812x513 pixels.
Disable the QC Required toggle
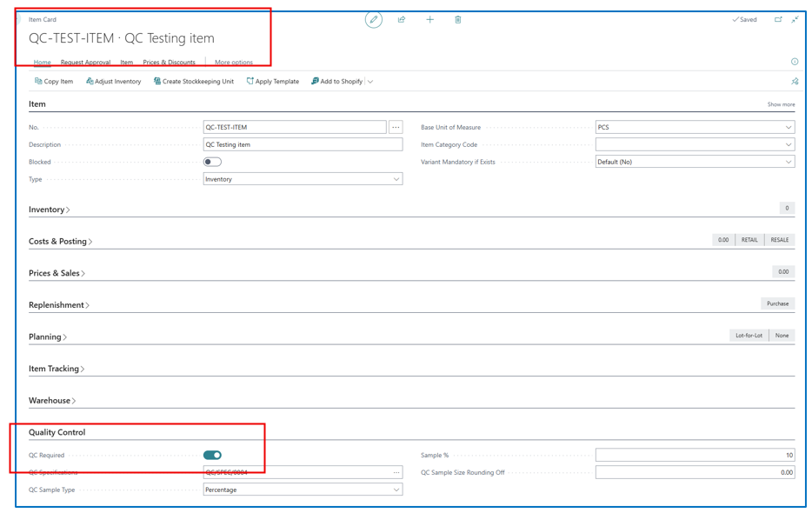tap(212, 455)
